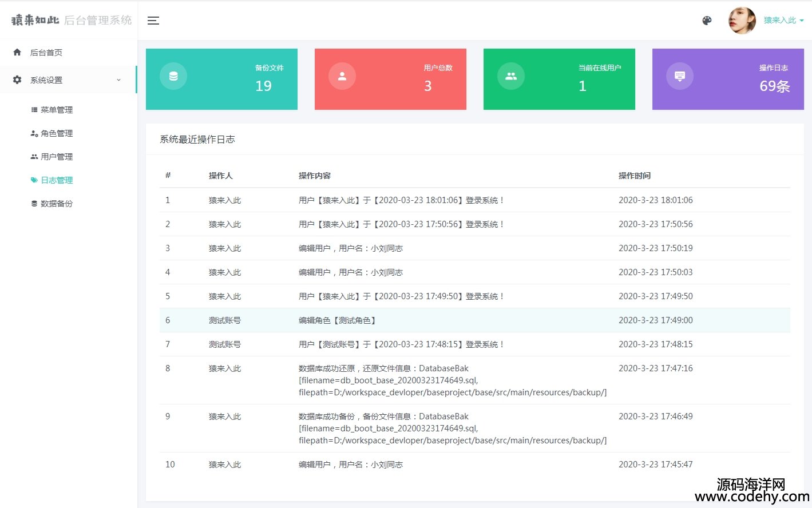
Task: Click row 5 login log content
Action: pyautogui.click(x=402, y=296)
